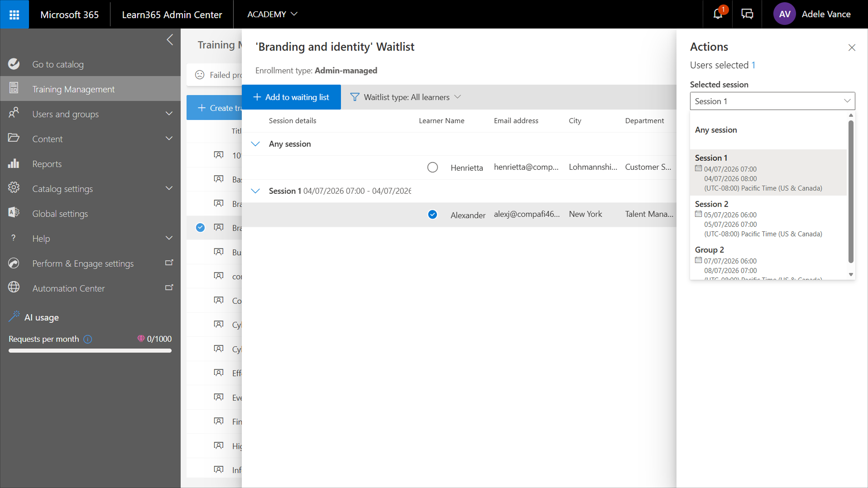
Task: Click the Requests per month info icon
Action: (x=88, y=339)
